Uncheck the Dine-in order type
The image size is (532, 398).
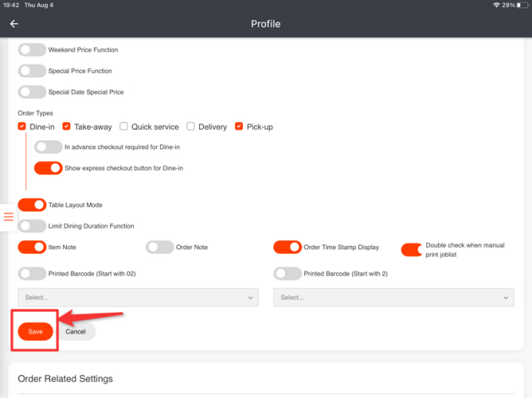22,127
